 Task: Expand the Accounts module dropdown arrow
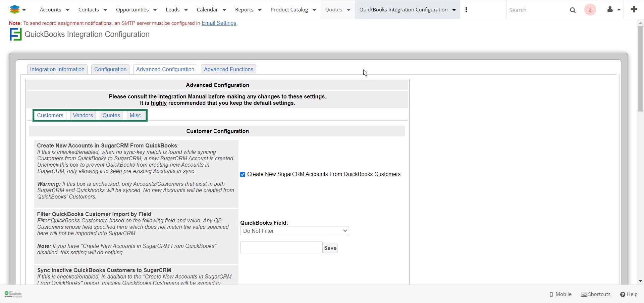click(67, 10)
